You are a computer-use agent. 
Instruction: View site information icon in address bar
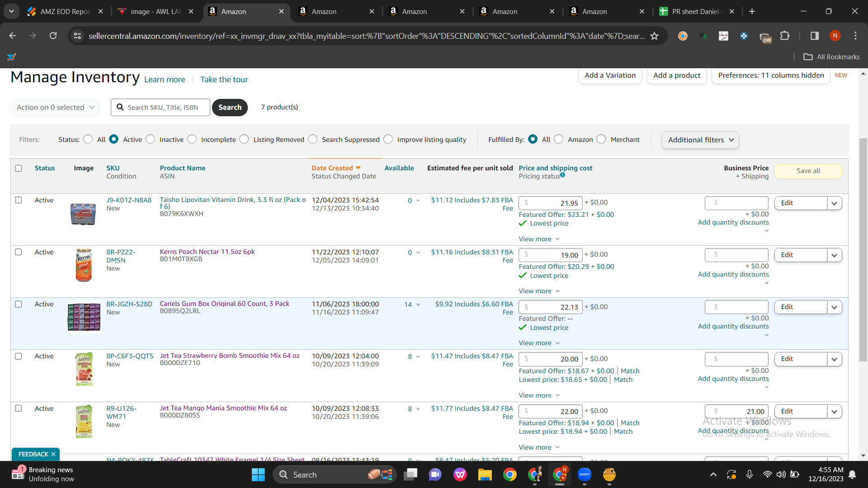78,36
